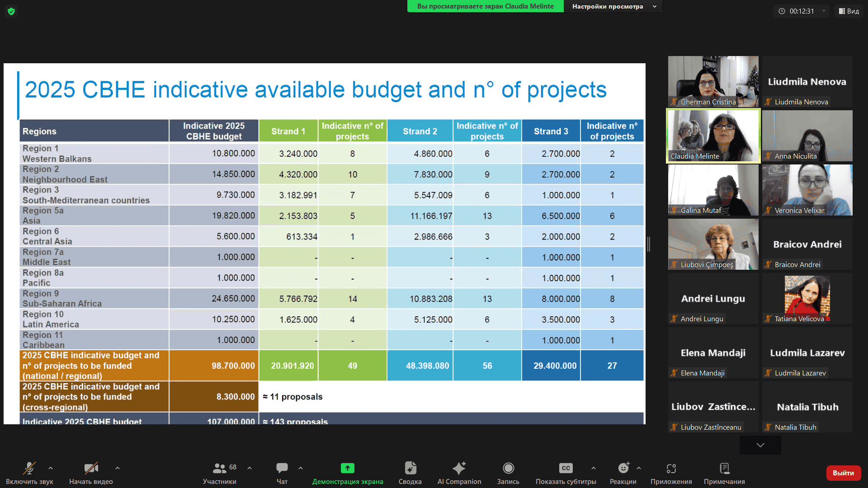This screenshot has height=488, width=868.
Task: Open the Chat panel
Action: click(282, 469)
